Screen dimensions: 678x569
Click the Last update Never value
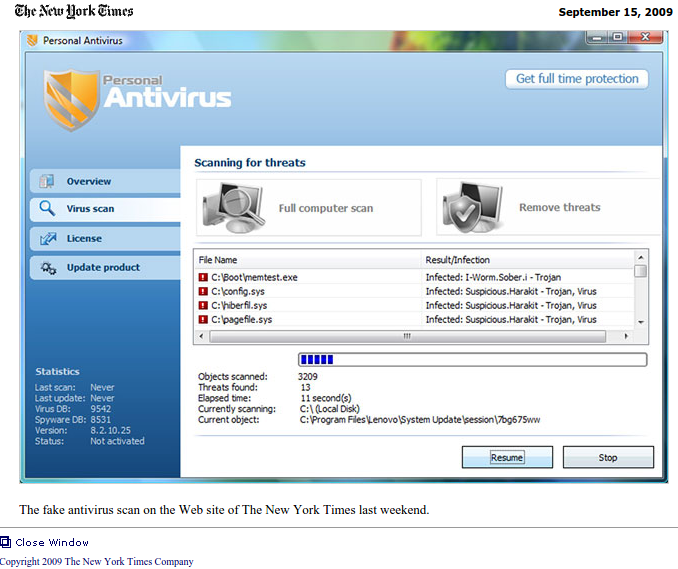102,398
